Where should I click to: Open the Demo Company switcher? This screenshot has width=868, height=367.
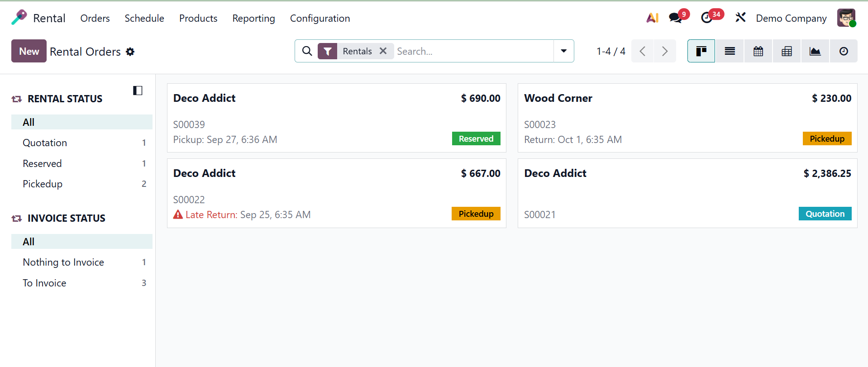(x=791, y=19)
